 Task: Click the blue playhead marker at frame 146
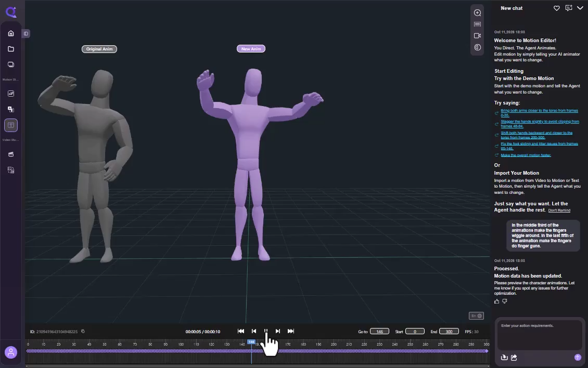click(x=251, y=342)
